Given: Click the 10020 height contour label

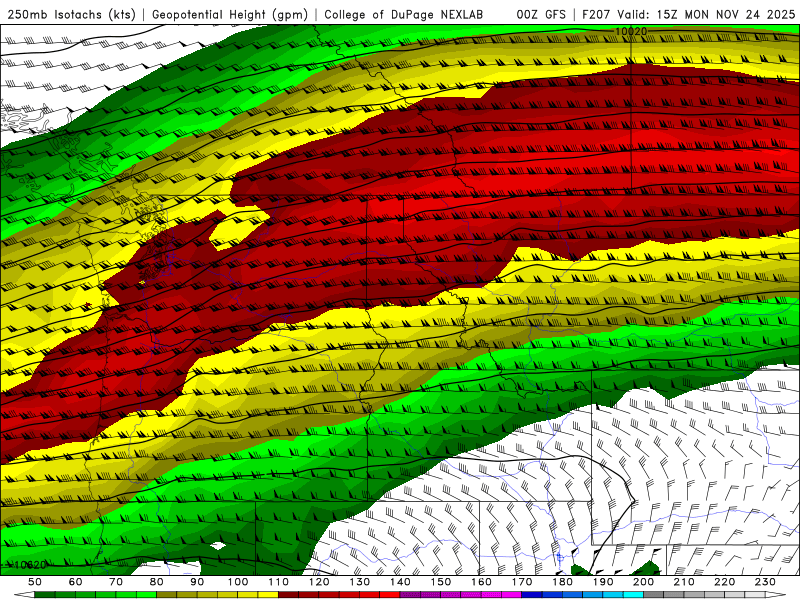Looking at the screenshot, I should [631, 32].
